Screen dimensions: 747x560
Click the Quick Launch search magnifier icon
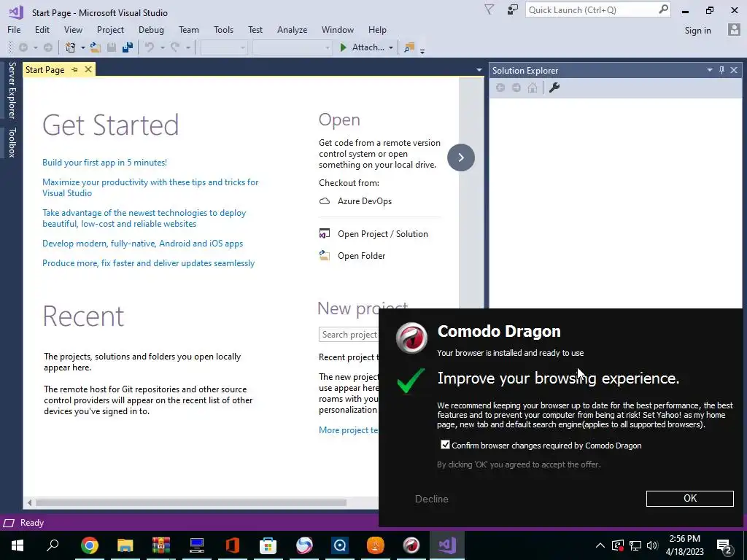coord(663,9)
